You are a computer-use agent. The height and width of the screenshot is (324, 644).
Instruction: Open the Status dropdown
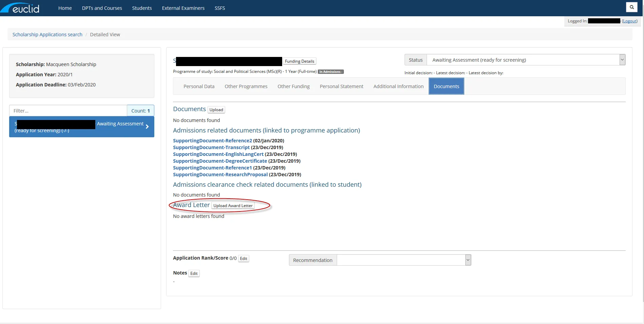tap(622, 60)
